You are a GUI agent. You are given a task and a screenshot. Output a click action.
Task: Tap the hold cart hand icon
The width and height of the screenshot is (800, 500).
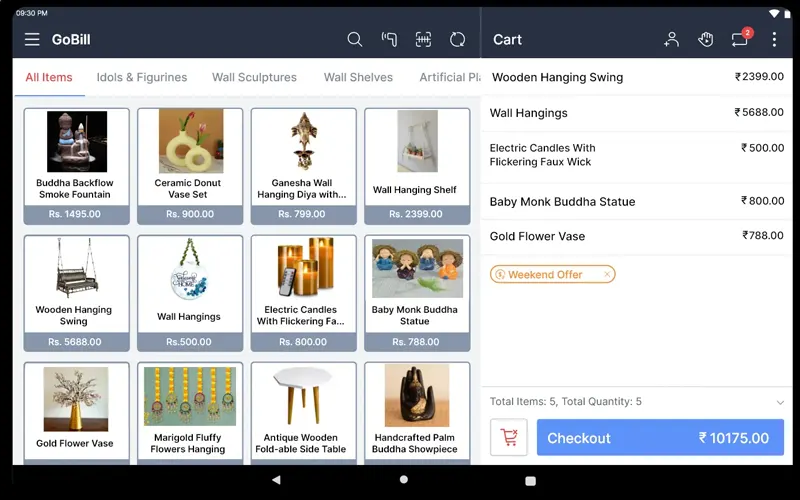(x=706, y=39)
